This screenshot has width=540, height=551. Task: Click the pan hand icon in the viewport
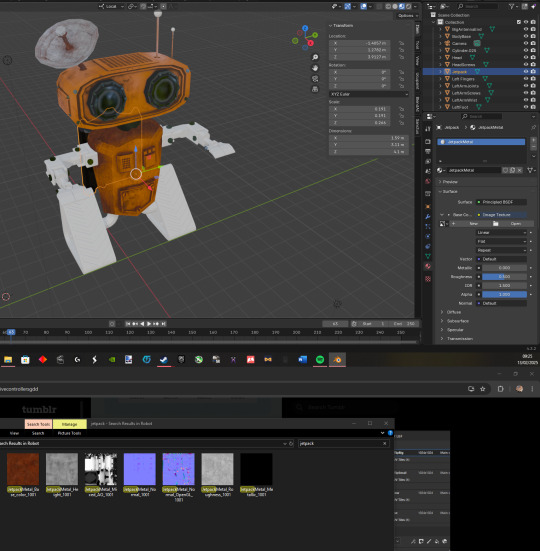(315, 68)
